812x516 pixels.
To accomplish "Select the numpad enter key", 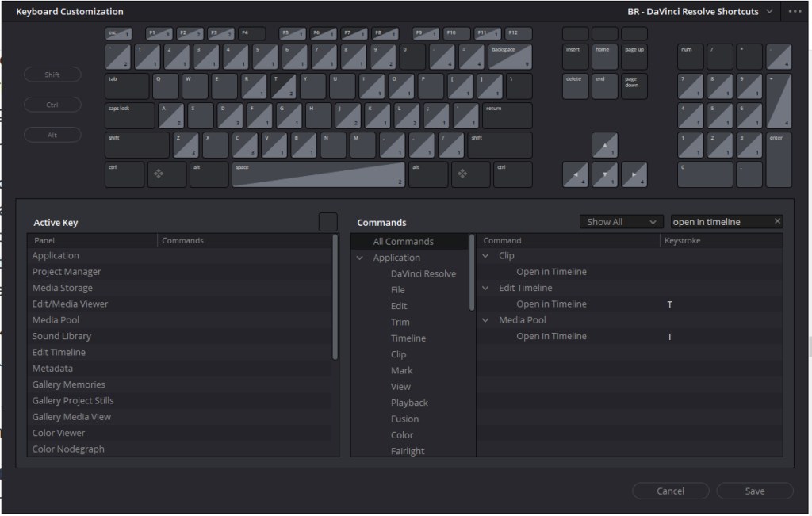I will [x=779, y=160].
